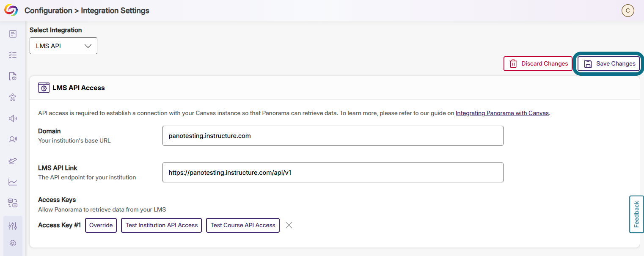Open the airplane takeoff icon in sidebar

click(x=13, y=161)
